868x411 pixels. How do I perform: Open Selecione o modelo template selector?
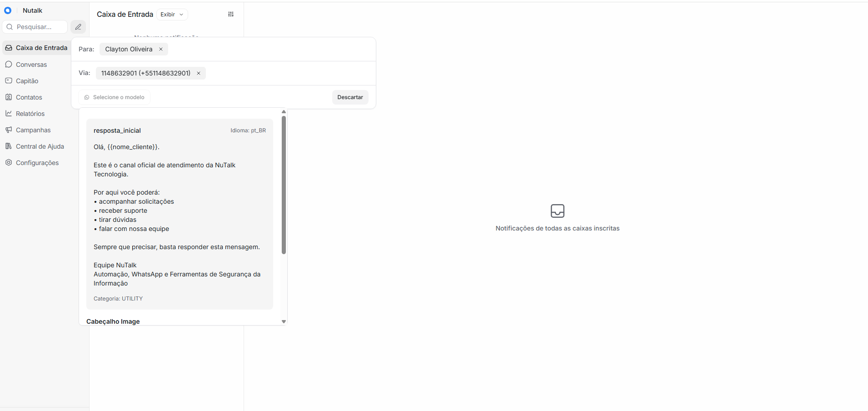coord(115,97)
